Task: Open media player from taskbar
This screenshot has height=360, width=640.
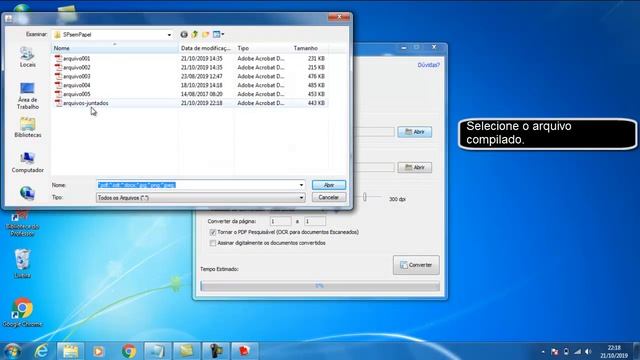Action: (x=98, y=351)
